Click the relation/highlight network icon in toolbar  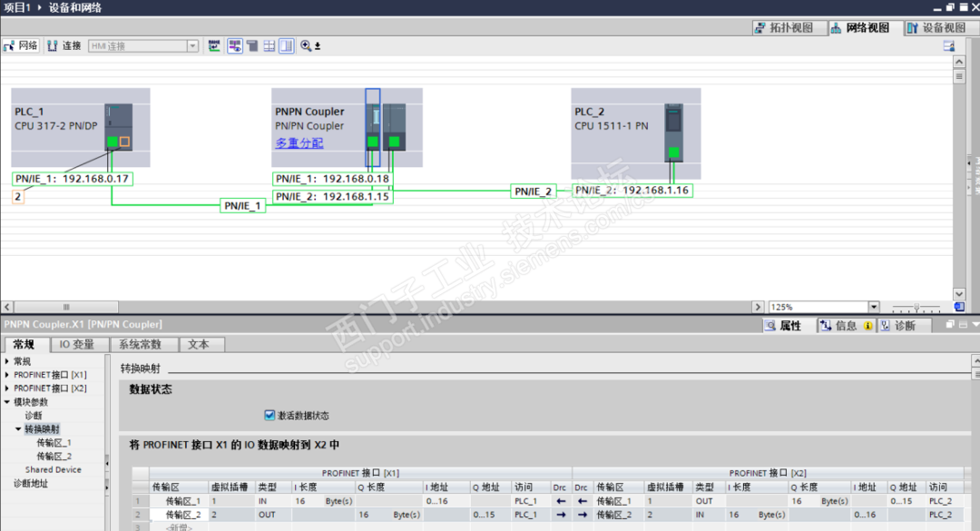214,45
